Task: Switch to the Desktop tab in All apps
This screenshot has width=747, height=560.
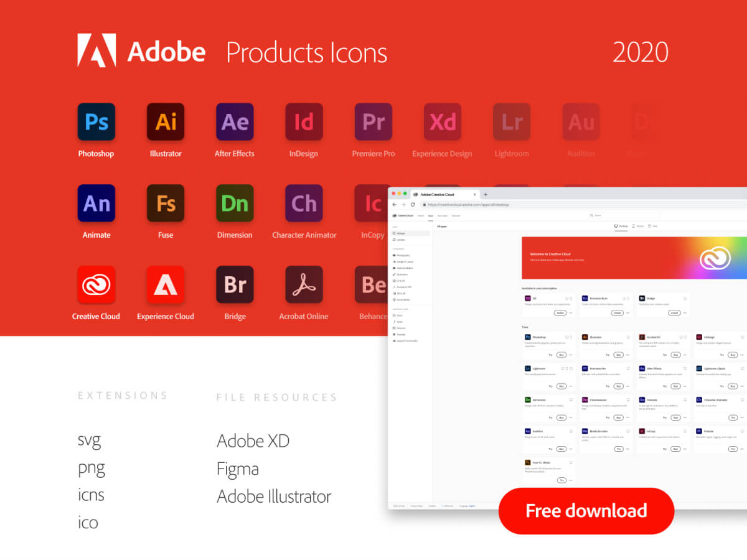Action: pos(621,226)
